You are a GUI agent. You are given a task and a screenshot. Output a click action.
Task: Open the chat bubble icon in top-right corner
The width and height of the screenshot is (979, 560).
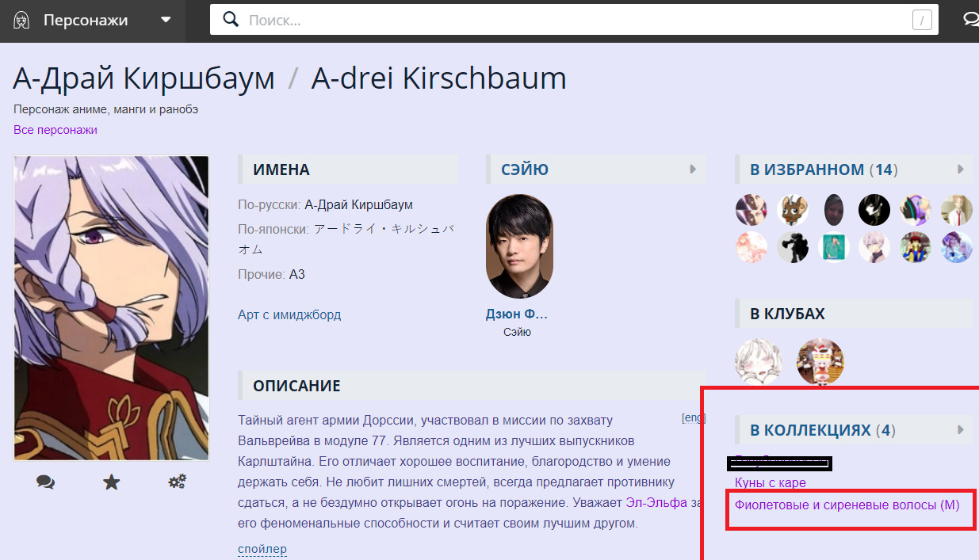pos(969,20)
